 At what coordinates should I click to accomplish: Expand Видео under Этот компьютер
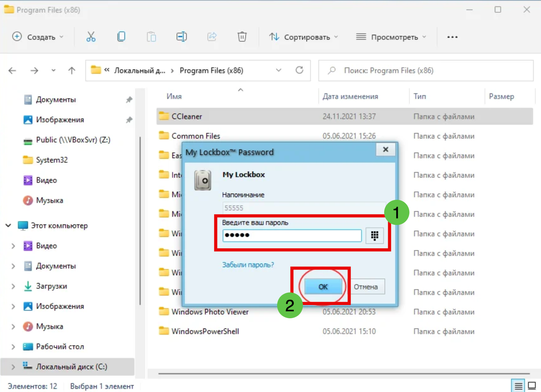pyautogui.click(x=13, y=246)
